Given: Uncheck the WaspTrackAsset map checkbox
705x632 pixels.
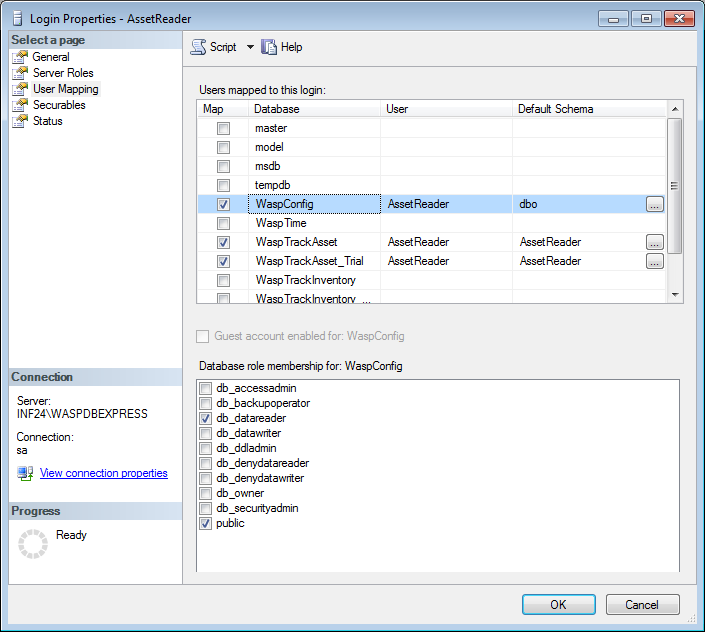Looking at the screenshot, I should pos(223,242).
